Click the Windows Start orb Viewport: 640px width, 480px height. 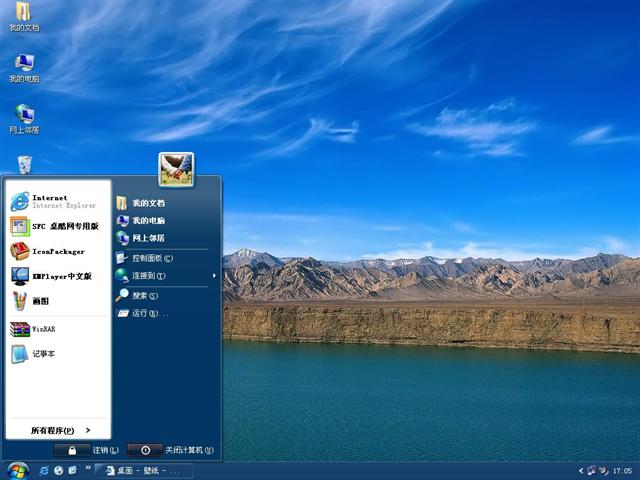pos(17,471)
